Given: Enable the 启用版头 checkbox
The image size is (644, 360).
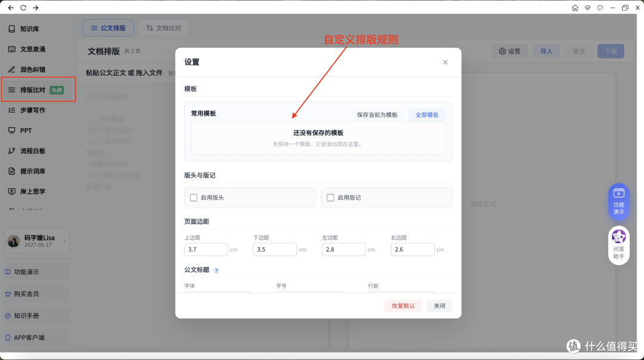Looking at the screenshot, I should (x=194, y=198).
